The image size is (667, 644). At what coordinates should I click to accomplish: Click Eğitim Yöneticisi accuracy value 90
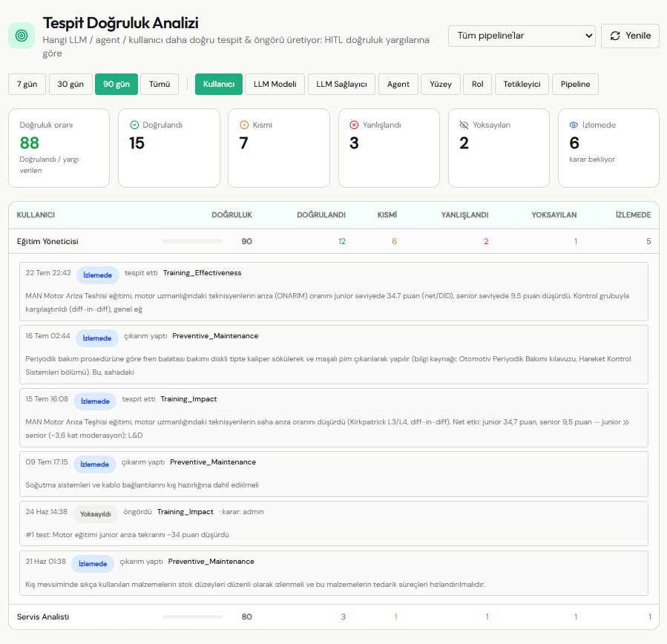(247, 241)
